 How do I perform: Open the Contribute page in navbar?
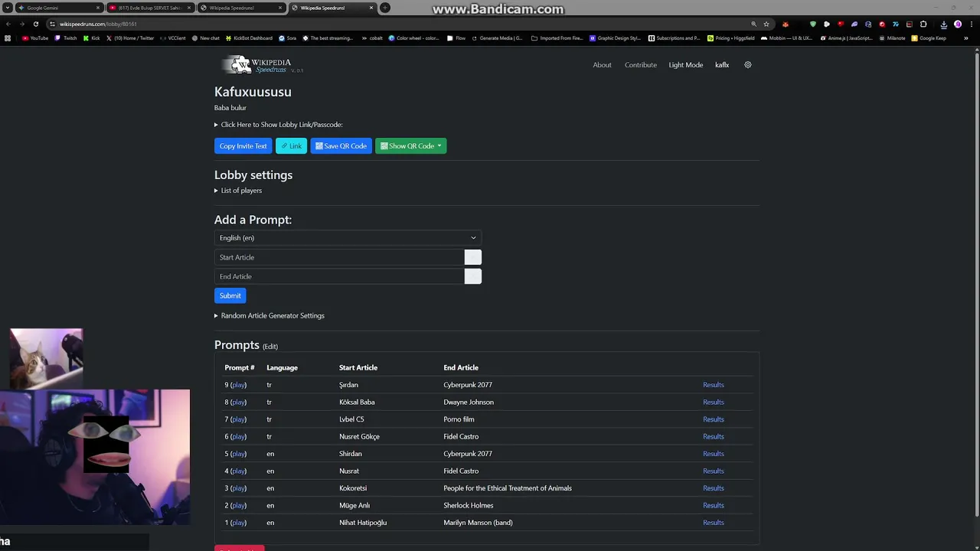[x=641, y=65]
